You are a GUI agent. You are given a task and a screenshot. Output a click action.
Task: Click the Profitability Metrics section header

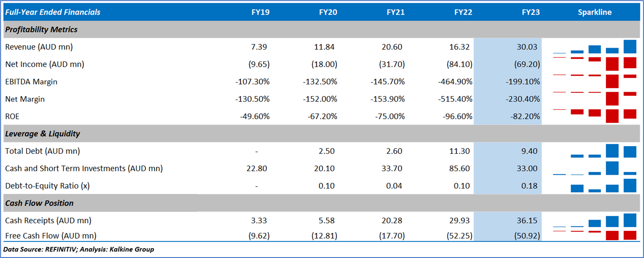pyautogui.click(x=41, y=29)
